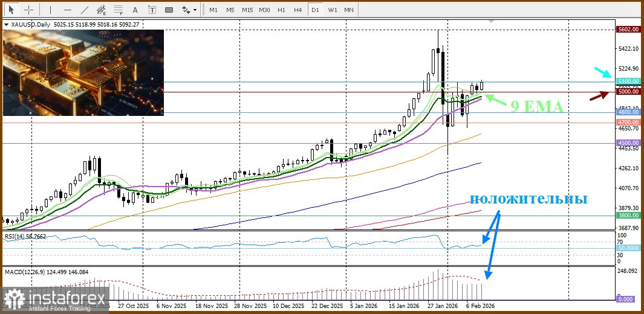The height and width of the screenshot is (314, 644).
Task: Click the 4700.00 price level tag
Action: [628, 122]
